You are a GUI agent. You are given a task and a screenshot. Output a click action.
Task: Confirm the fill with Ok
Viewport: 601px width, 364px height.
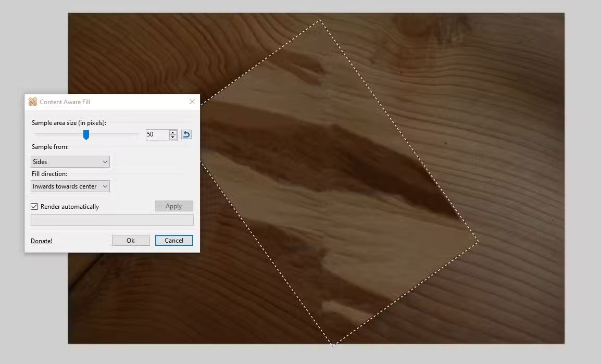click(x=131, y=240)
